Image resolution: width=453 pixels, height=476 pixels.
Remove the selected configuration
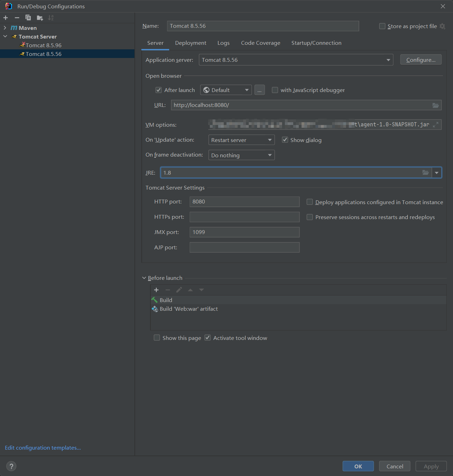click(x=17, y=18)
